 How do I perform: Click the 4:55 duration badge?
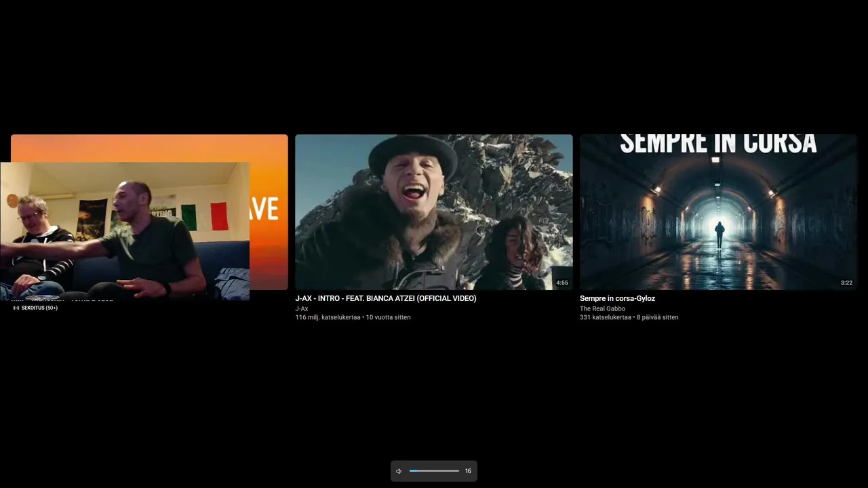pyautogui.click(x=562, y=283)
